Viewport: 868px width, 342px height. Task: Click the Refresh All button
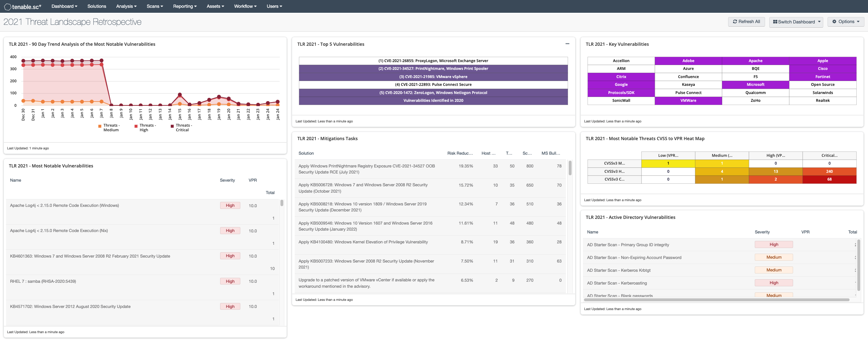[x=746, y=22]
